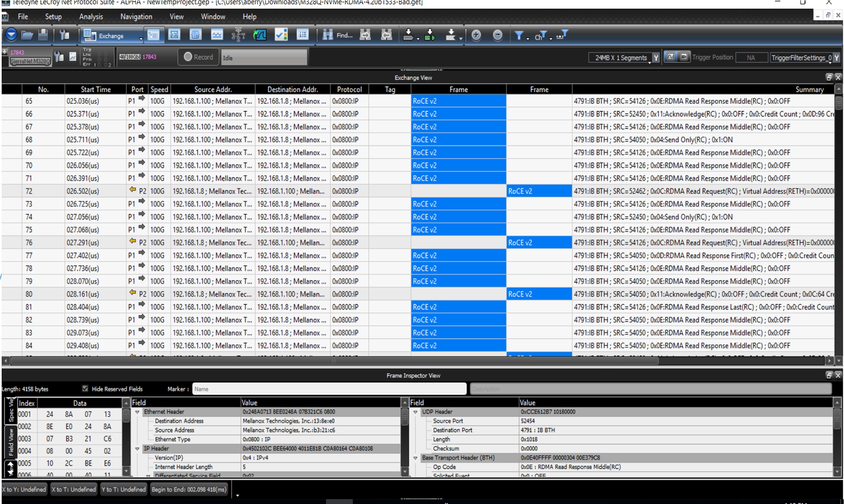This screenshot has height=504, width=844.
Task: Click the filter funnel icon
Action: click(519, 35)
